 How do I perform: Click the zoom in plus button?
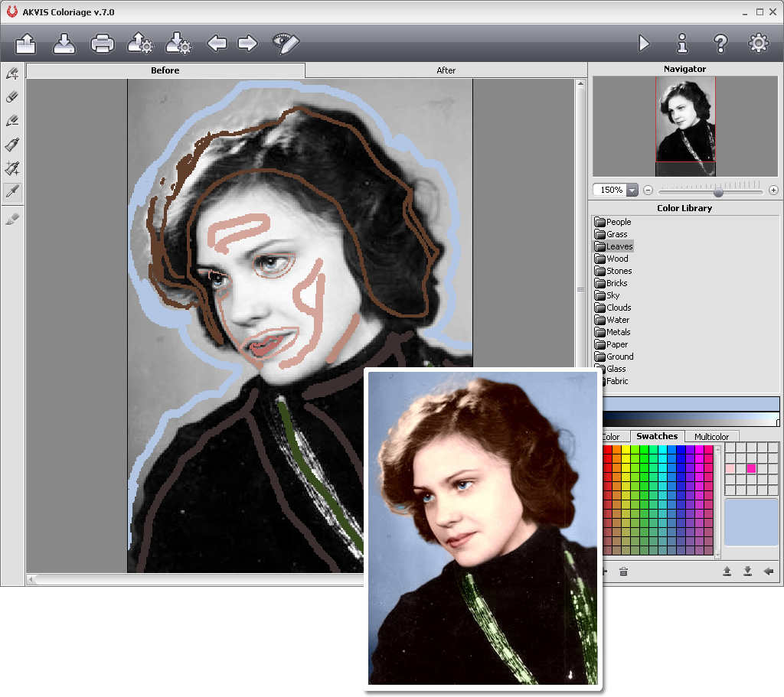[773, 190]
